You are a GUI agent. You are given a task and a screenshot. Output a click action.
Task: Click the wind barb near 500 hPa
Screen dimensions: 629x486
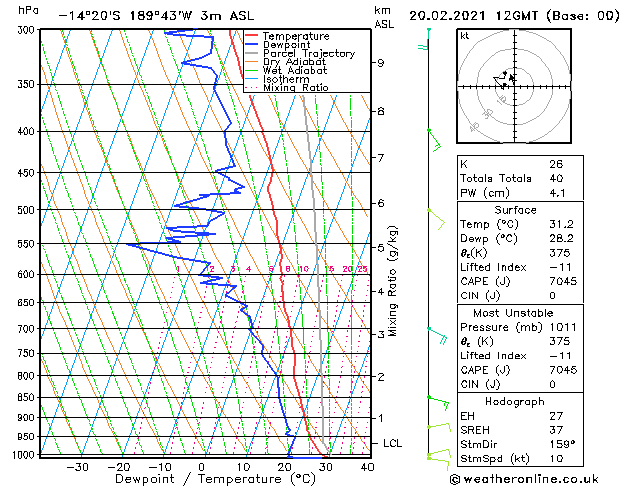tap(436, 219)
